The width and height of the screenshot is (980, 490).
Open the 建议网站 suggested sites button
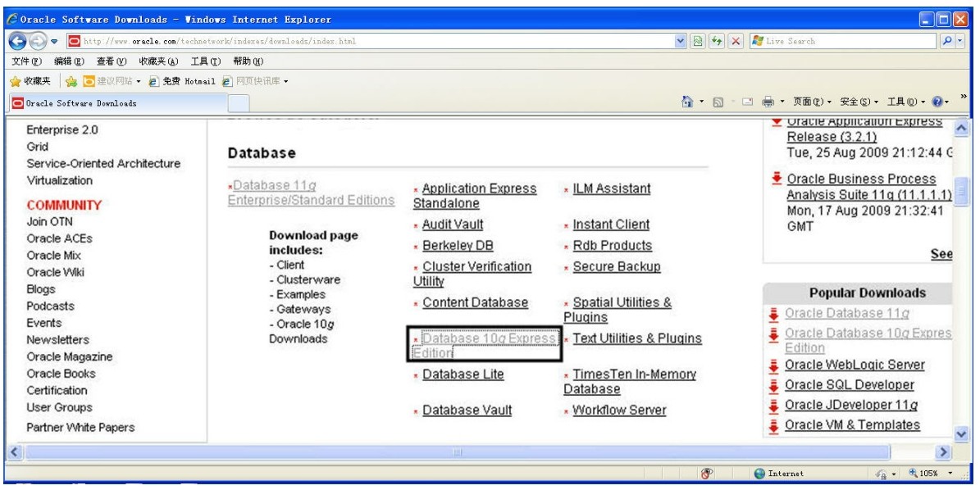pyautogui.click(x=112, y=81)
